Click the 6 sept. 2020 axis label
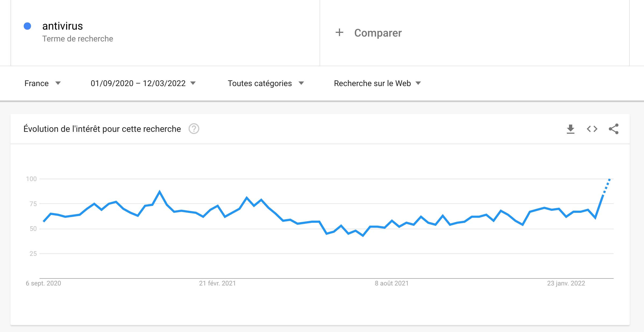 pyautogui.click(x=43, y=283)
